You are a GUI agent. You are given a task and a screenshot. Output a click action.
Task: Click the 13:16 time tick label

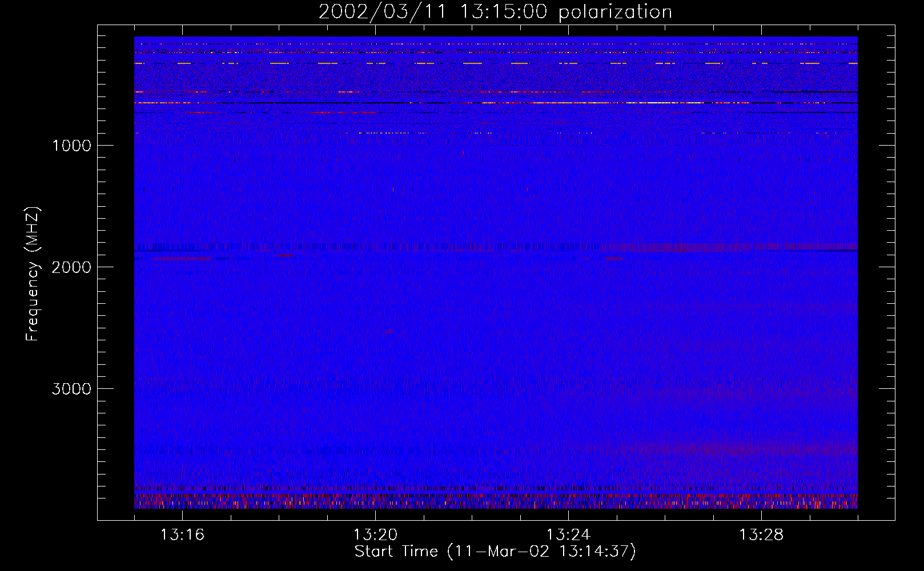click(x=182, y=535)
